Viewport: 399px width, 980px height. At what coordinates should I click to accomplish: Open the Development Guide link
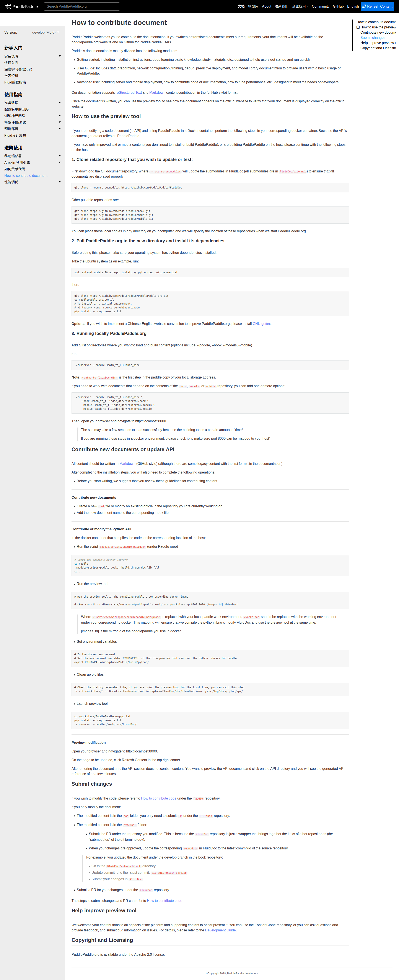tap(220, 930)
